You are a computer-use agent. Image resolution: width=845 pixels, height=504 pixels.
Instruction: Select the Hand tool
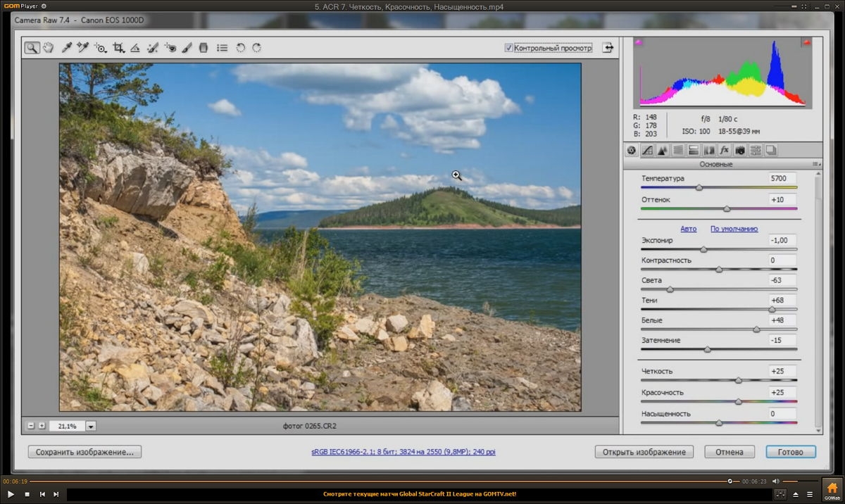(49, 48)
